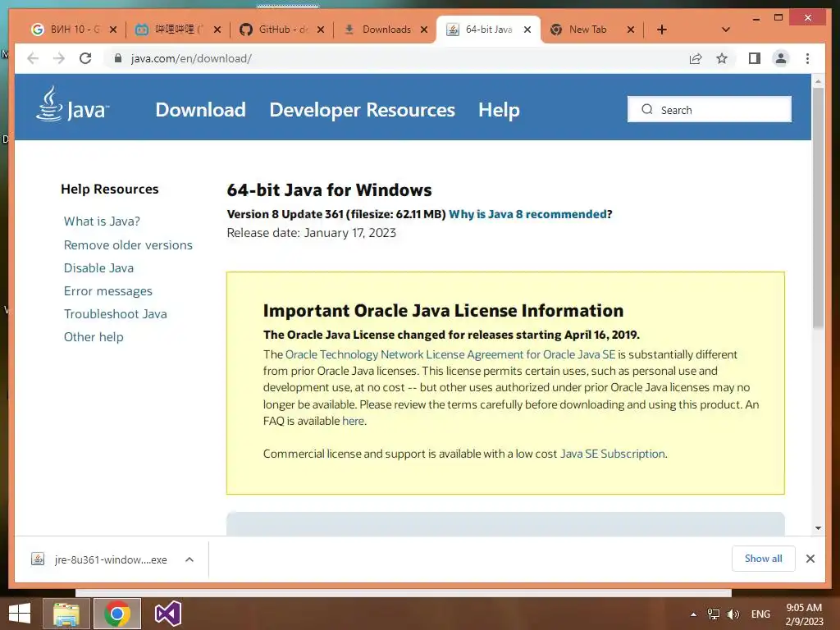Click Show all downloads button
Image resolution: width=840 pixels, height=630 pixels.
point(764,559)
